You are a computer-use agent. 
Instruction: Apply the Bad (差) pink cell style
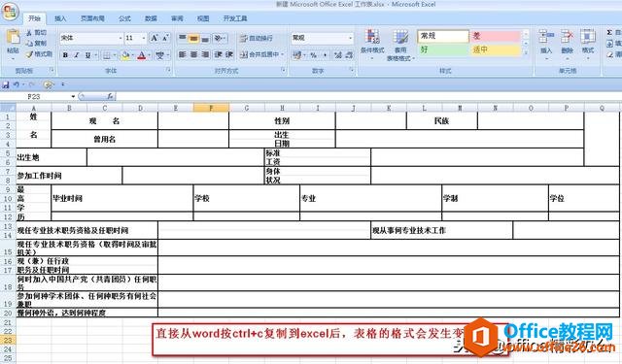pyautogui.click(x=495, y=36)
